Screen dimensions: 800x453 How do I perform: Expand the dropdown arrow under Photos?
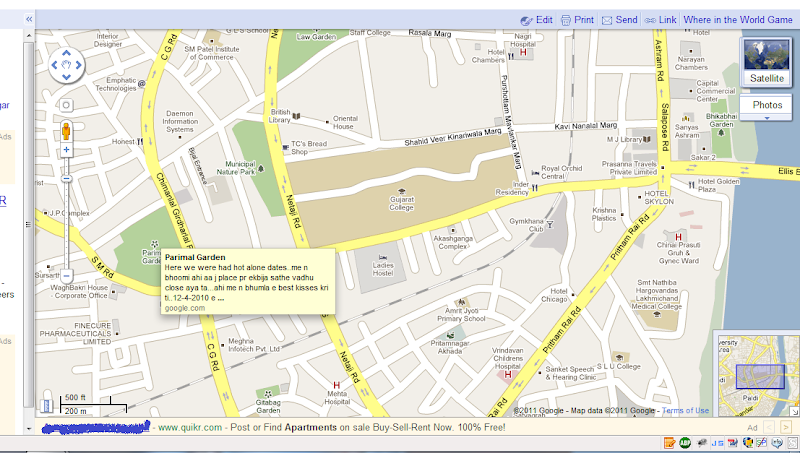pyautogui.click(x=766, y=118)
